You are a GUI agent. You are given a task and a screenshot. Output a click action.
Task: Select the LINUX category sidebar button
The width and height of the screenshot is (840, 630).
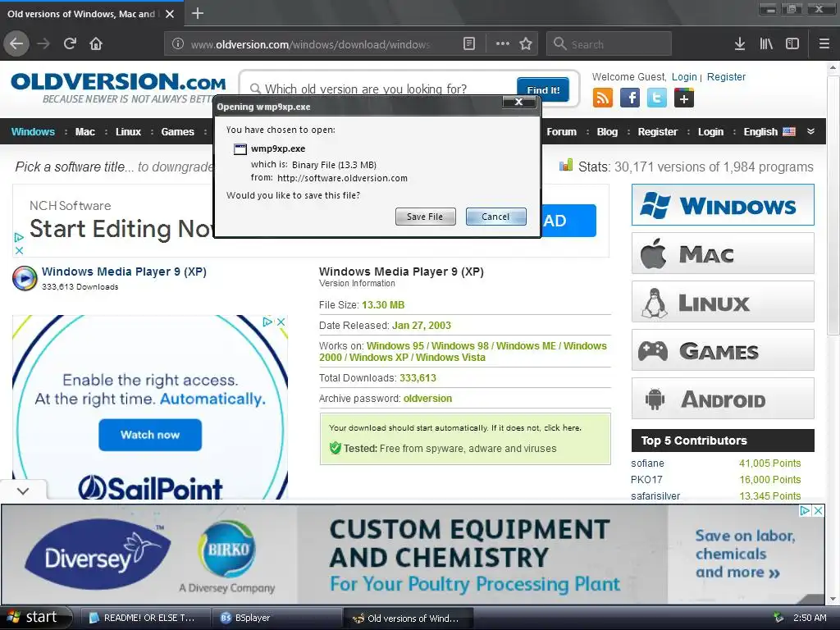723,302
